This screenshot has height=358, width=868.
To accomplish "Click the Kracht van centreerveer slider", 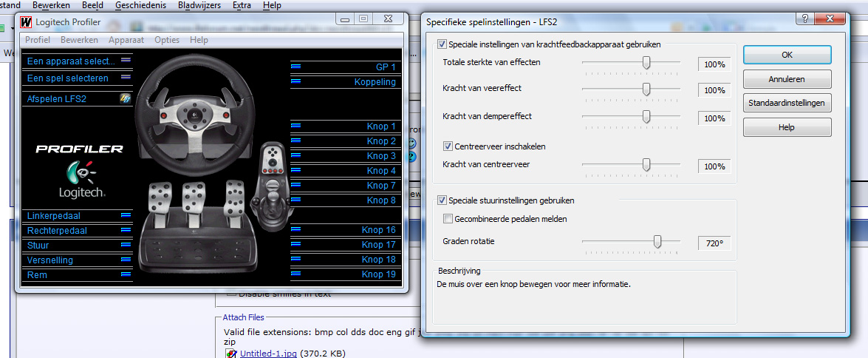I will (x=631, y=165).
